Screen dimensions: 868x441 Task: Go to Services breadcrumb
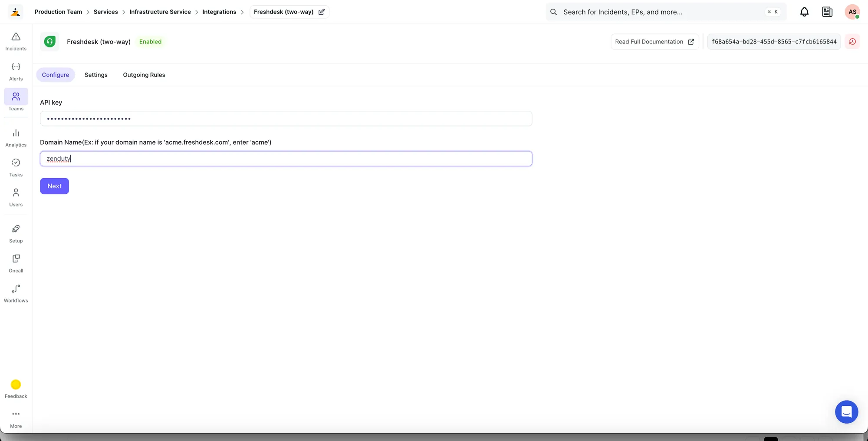pos(106,12)
